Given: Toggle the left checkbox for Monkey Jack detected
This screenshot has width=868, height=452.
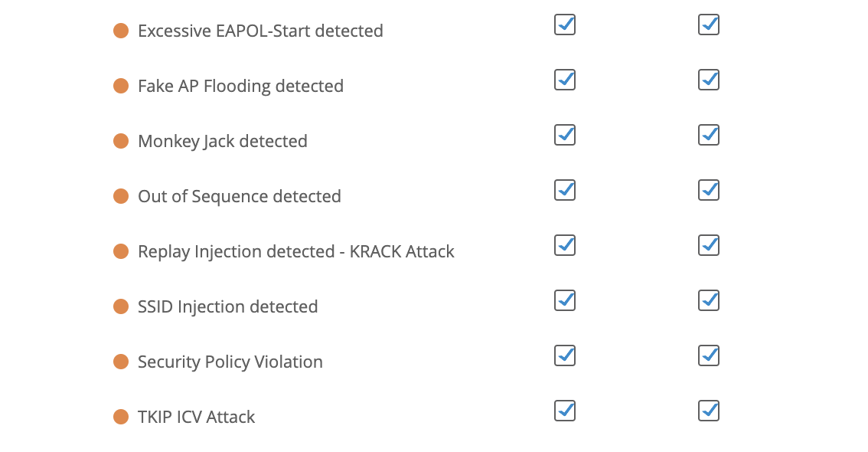Looking at the screenshot, I should (x=565, y=136).
